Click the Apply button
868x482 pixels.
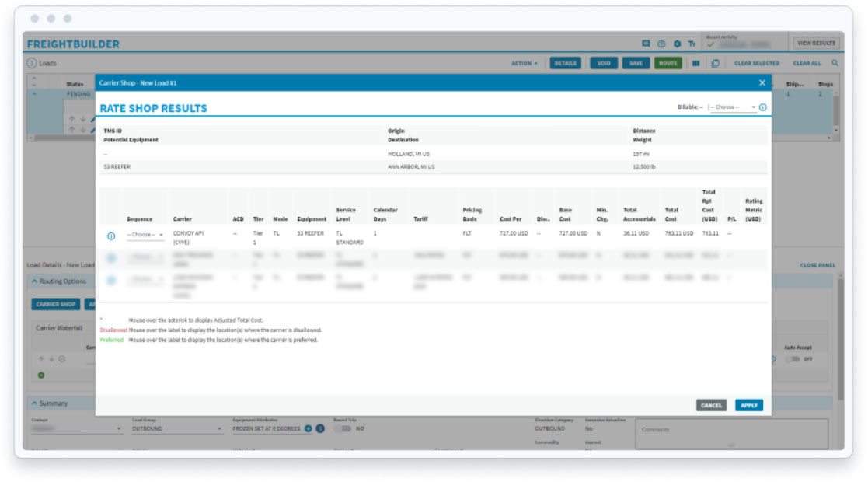749,405
